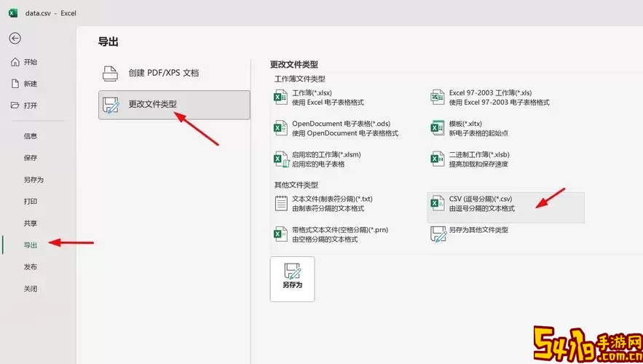Open 另存为 from the sidebar menu
Screen dimensions: 643x364
[33, 180]
